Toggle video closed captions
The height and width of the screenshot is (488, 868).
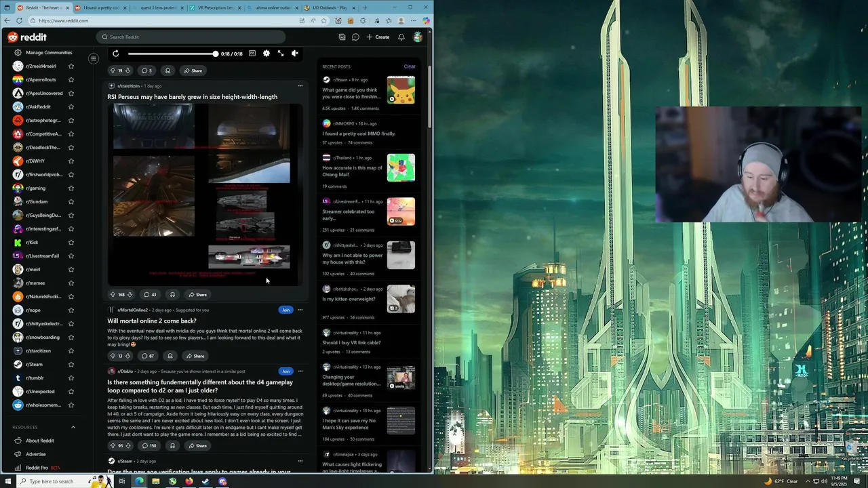click(252, 54)
